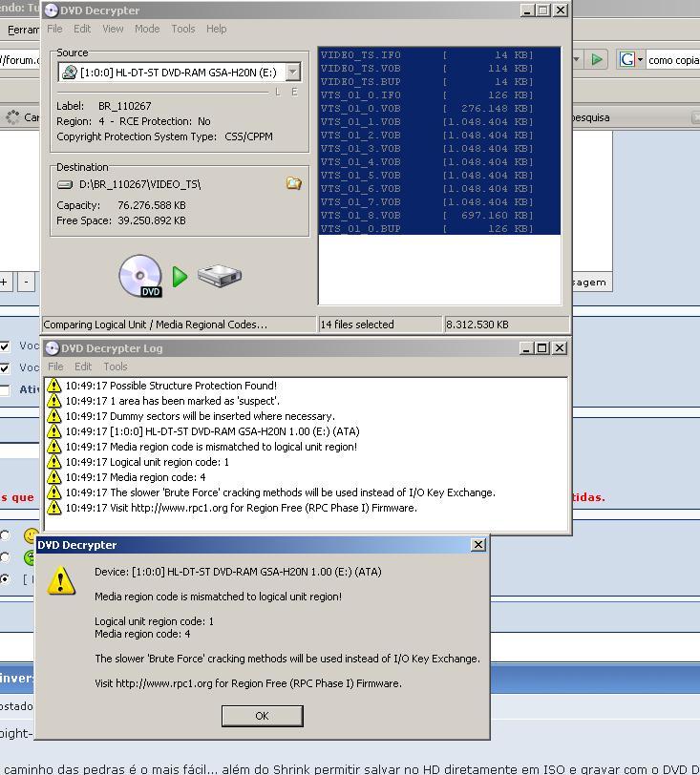Click the browser search field containing 'como copia'
Viewport: 700px width, 775px height.
[x=673, y=60]
